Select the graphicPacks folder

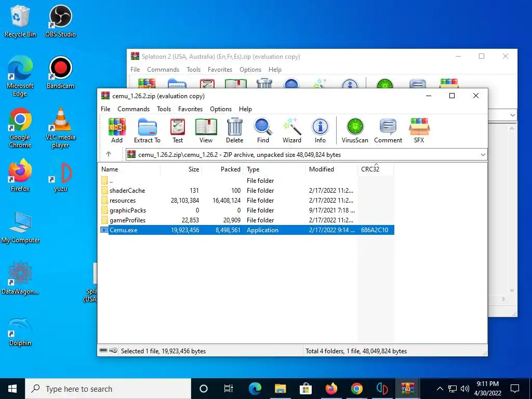click(247, 210)
